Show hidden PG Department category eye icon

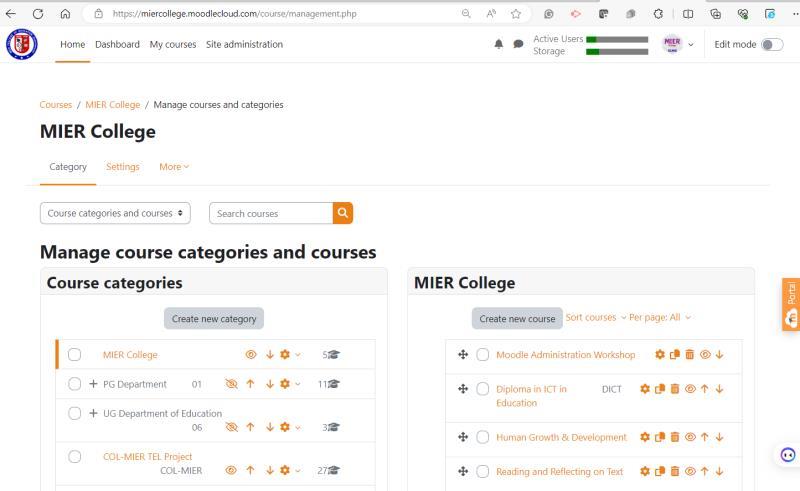coord(231,384)
